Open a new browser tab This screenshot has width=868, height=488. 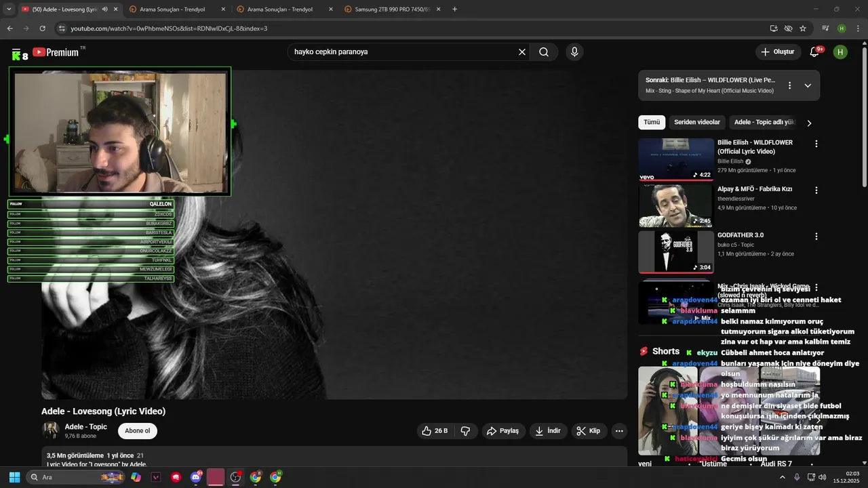click(x=455, y=9)
